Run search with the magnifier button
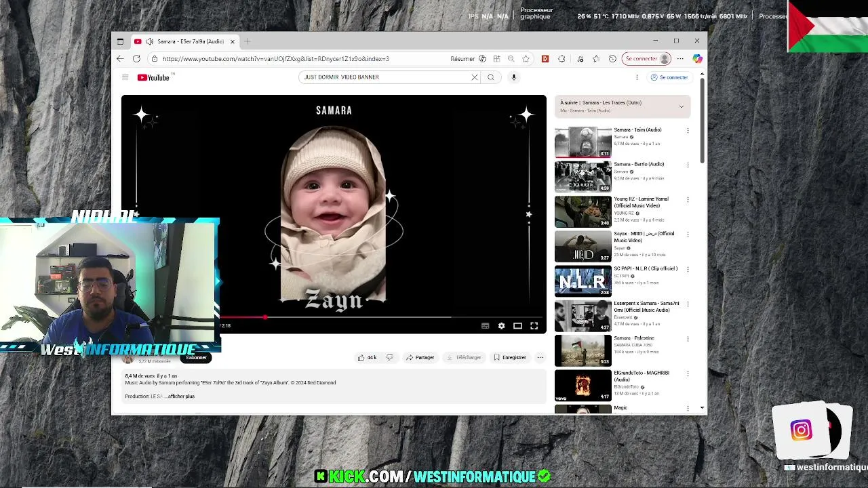868x488 pixels. coord(491,77)
